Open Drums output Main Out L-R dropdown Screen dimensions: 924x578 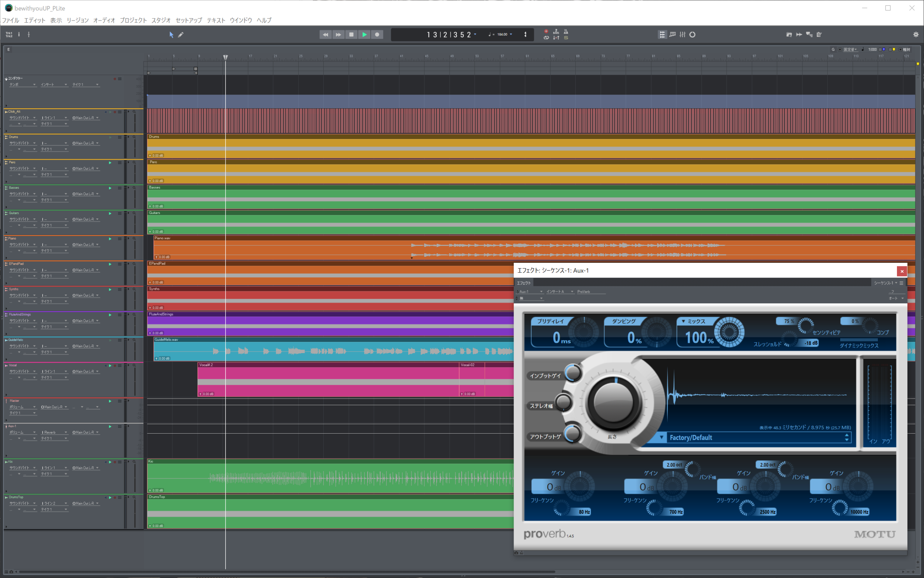[x=86, y=143]
